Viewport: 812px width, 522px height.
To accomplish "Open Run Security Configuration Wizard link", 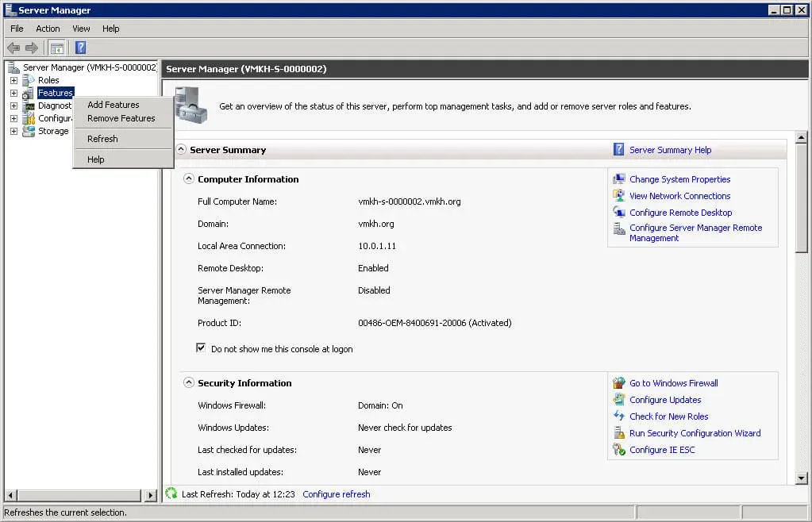I will pos(695,433).
